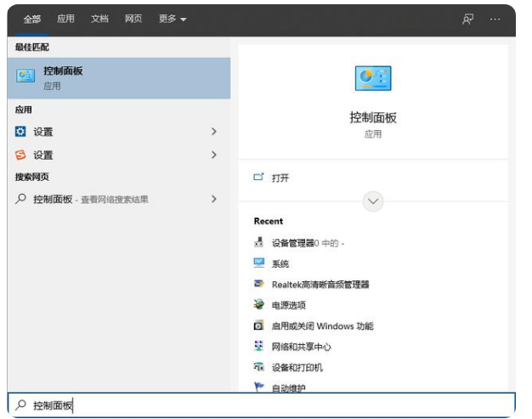Switch to the 应用 tab

[x=65, y=19]
